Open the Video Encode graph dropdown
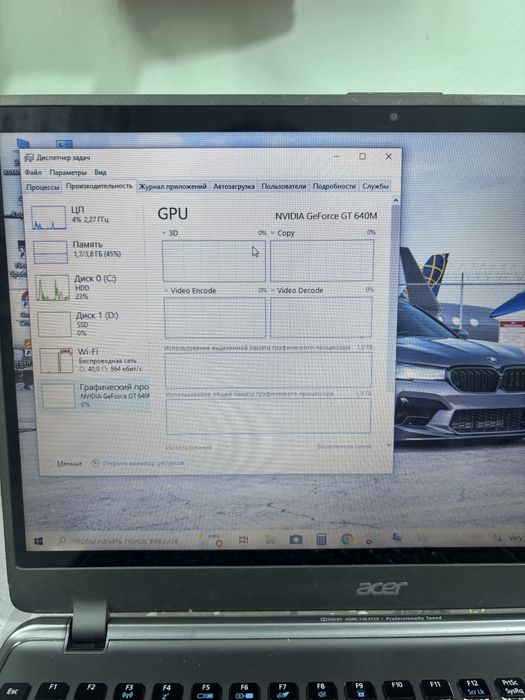525x700 pixels. point(166,291)
